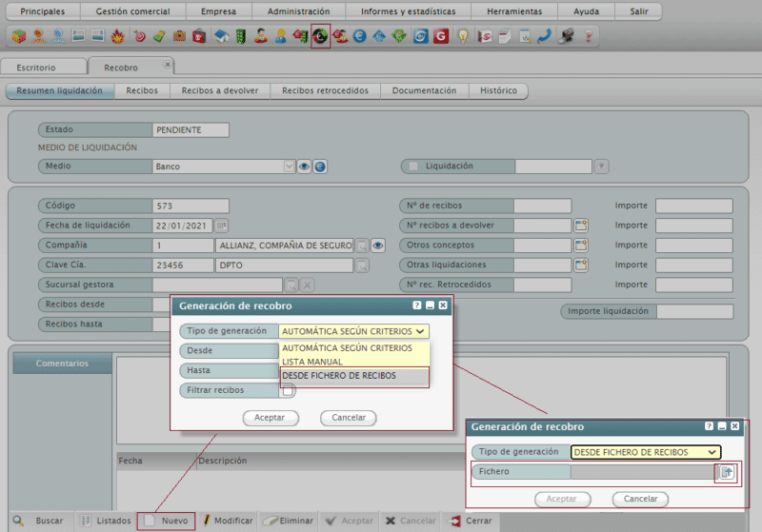Open the highlighted Recobro euro toolbar icon
The image size is (762, 532).
(320, 36)
